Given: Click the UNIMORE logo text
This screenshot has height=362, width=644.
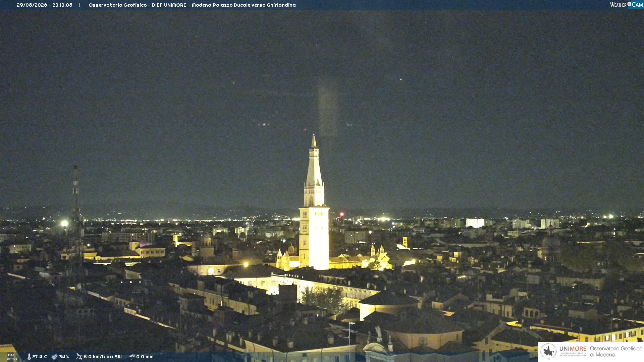Looking at the screenshot, I should pos(573,349).
